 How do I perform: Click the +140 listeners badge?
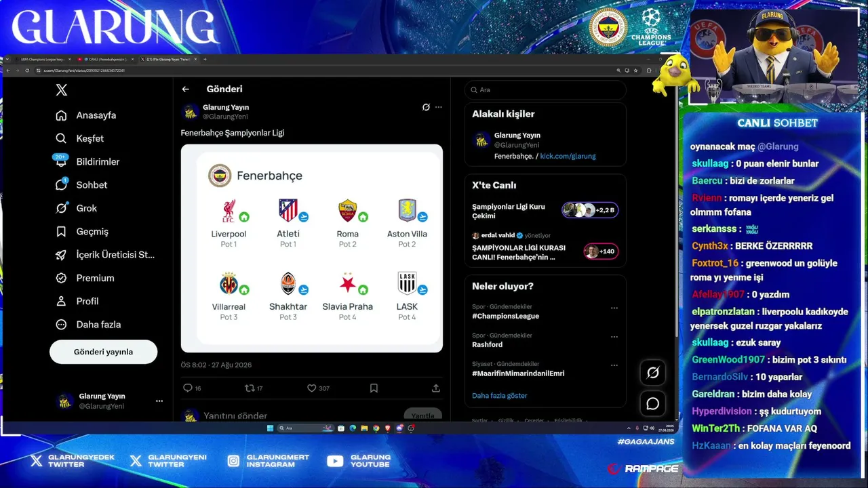[601, 251]
